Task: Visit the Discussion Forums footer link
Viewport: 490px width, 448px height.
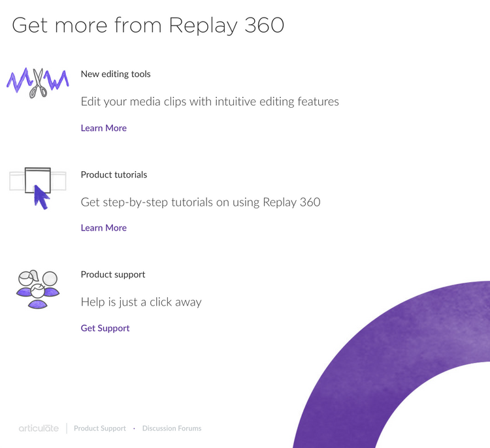Action: point(172,428)
